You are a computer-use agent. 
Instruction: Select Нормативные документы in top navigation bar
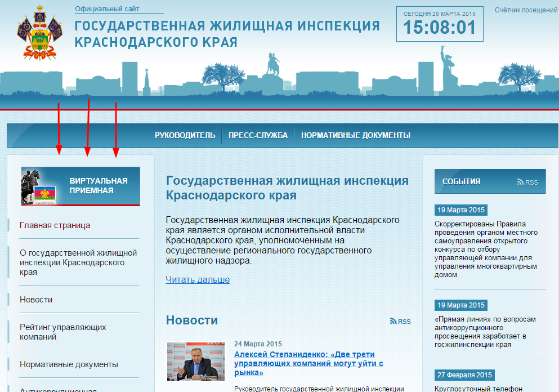coord(355,135)
